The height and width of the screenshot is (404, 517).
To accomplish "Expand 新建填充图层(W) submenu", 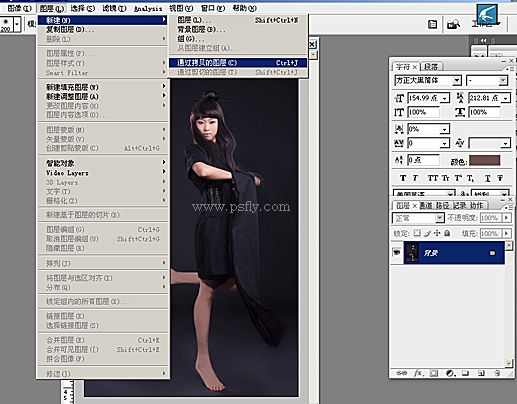I will click(x=103, y=87).
